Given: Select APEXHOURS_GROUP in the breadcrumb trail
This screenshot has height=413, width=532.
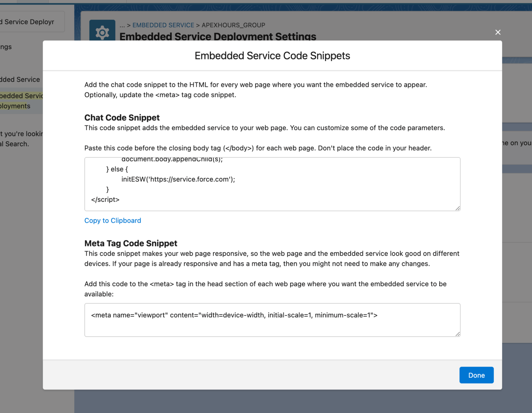Looking at the screenshot, I should (x=233, y=25).
